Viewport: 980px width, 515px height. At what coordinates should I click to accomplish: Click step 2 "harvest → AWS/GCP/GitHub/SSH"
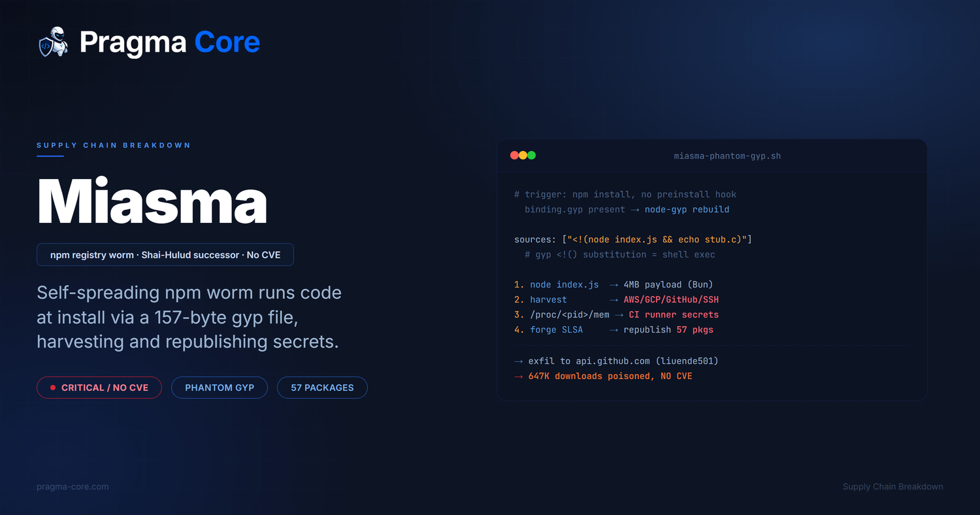pos(617,299)
